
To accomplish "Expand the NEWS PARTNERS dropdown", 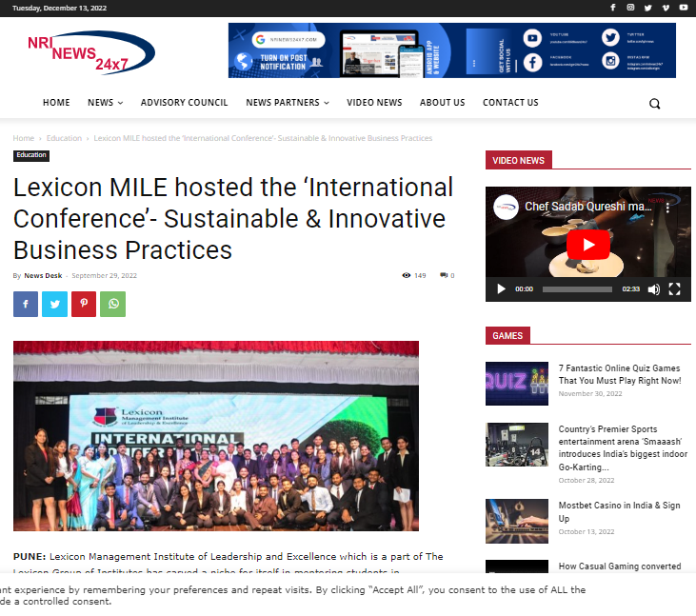I will (287, 103).
